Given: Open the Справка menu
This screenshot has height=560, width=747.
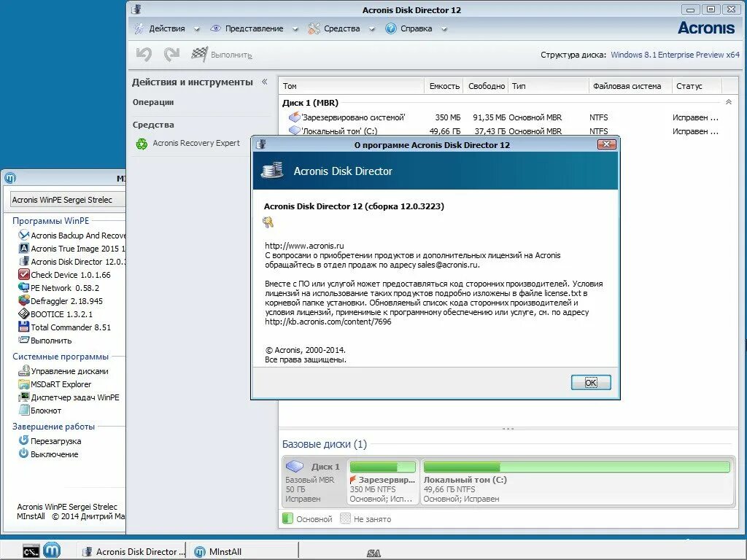Looking at the screenshot, I should pos(416,28).
